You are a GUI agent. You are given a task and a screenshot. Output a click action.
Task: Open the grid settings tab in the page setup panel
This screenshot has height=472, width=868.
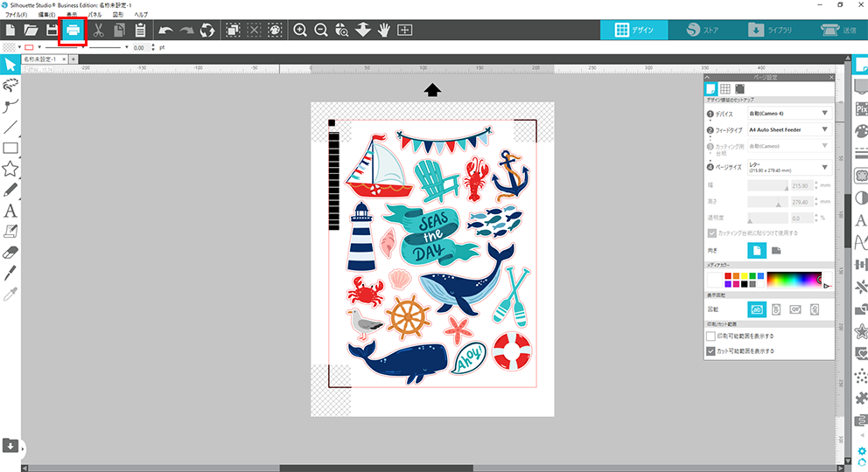pyautogui.click(x=725, y=89)
